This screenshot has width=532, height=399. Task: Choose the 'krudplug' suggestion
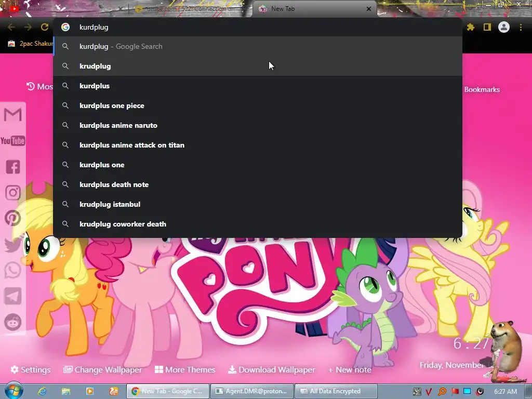point(258,66)
